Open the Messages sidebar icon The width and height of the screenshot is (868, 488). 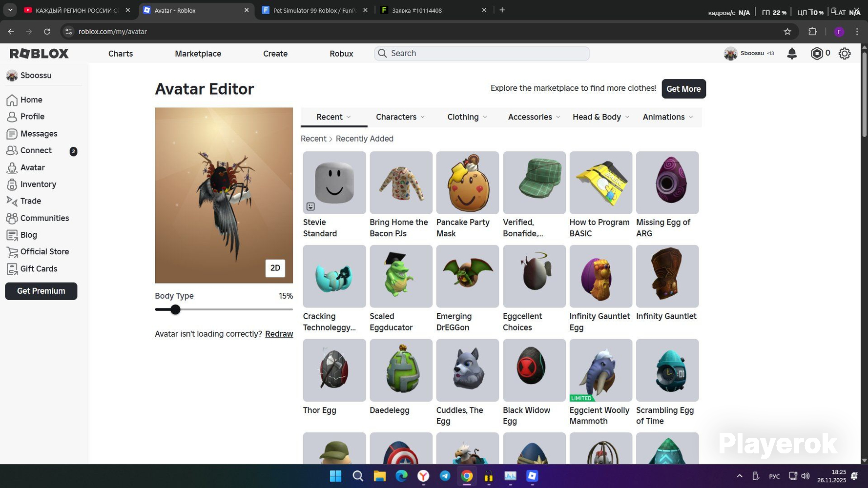tap(12, 134)
